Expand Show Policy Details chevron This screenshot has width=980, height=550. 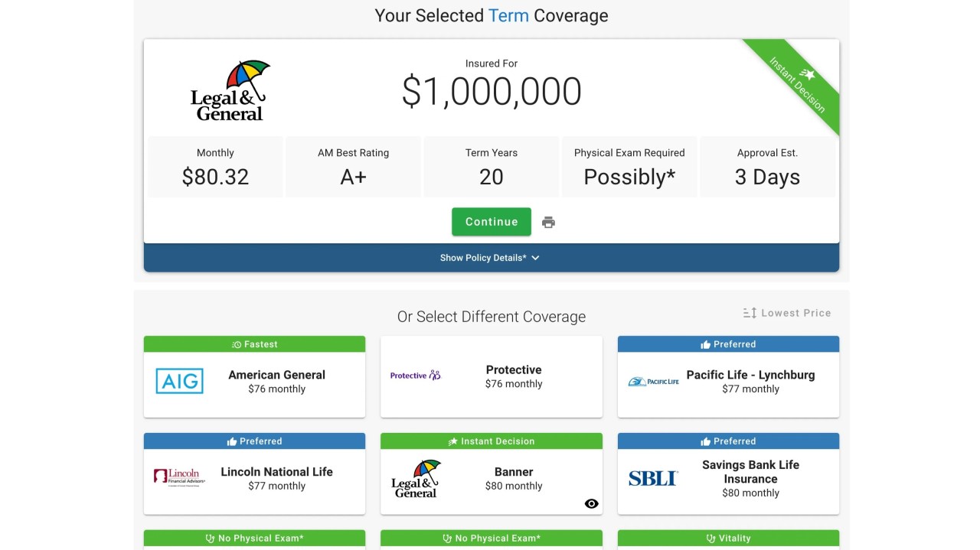[x=535, y=258]
